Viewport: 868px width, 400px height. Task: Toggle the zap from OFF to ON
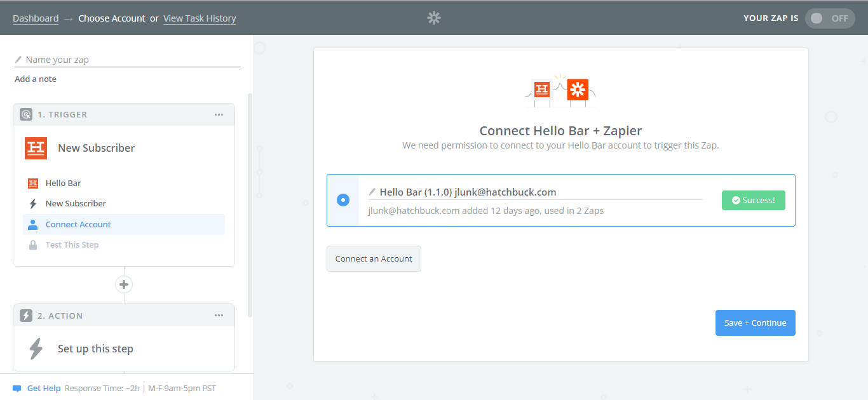pyautogui.click(x=830, y=18)
